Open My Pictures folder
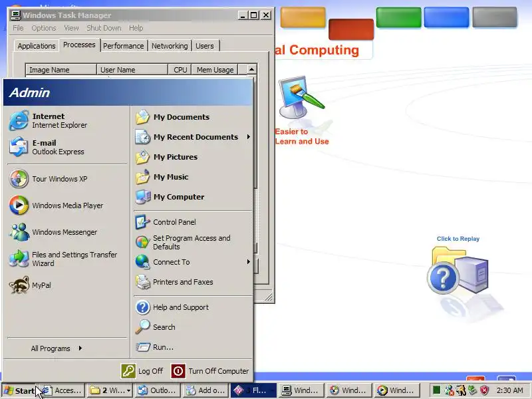The width and height of the screenshot is (532, 399). pos(193,157)
